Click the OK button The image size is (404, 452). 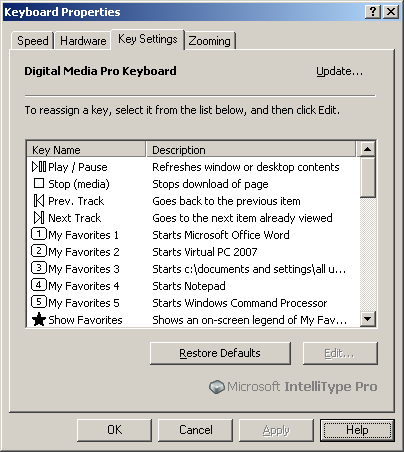click(x=114, y=430)
